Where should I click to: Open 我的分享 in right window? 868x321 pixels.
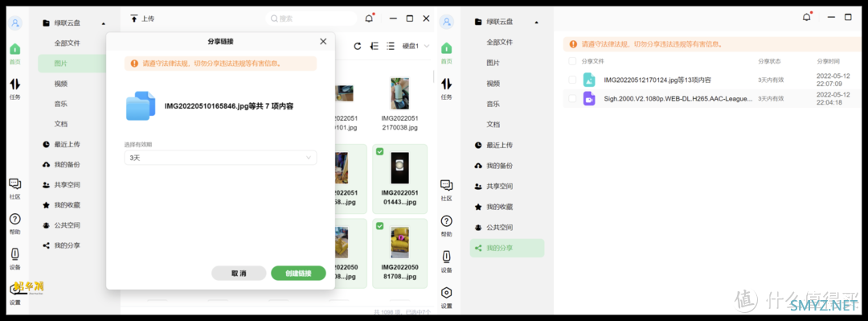point(507,248)
